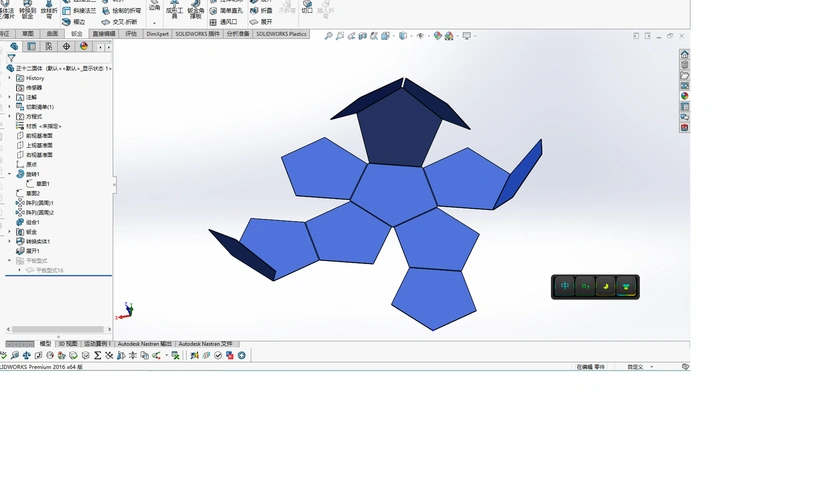
Task: Click the tree filter funnel icon
Action: point(12,58)
